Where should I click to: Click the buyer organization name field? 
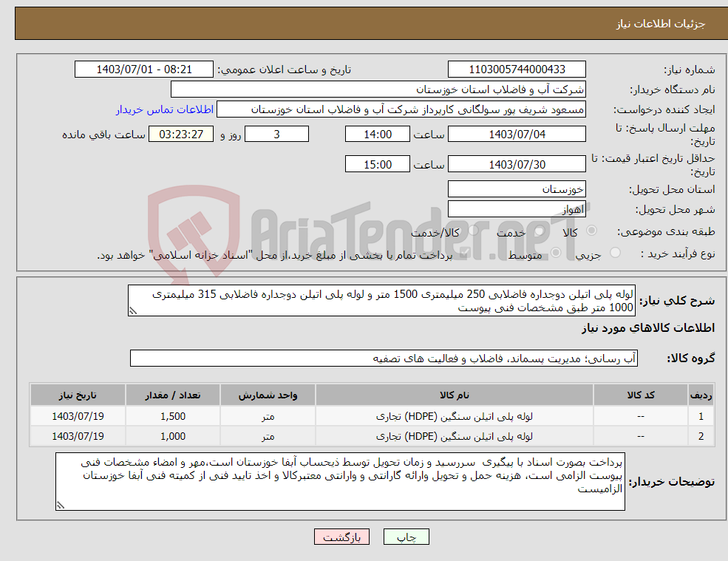378,89
